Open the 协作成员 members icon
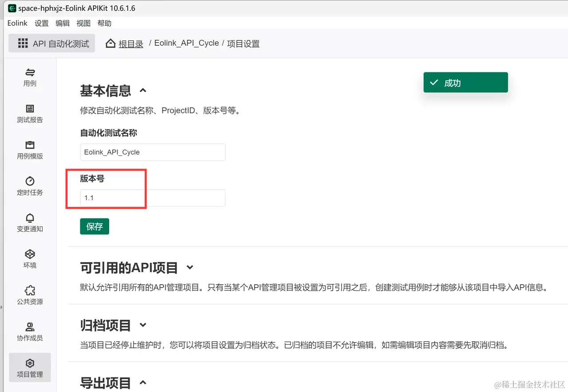This screenshot has height=392, width=568. [30, 327]
